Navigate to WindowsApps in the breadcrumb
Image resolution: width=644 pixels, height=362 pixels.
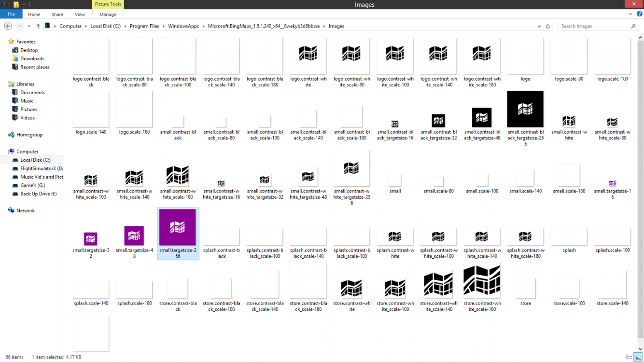point(183,26)
